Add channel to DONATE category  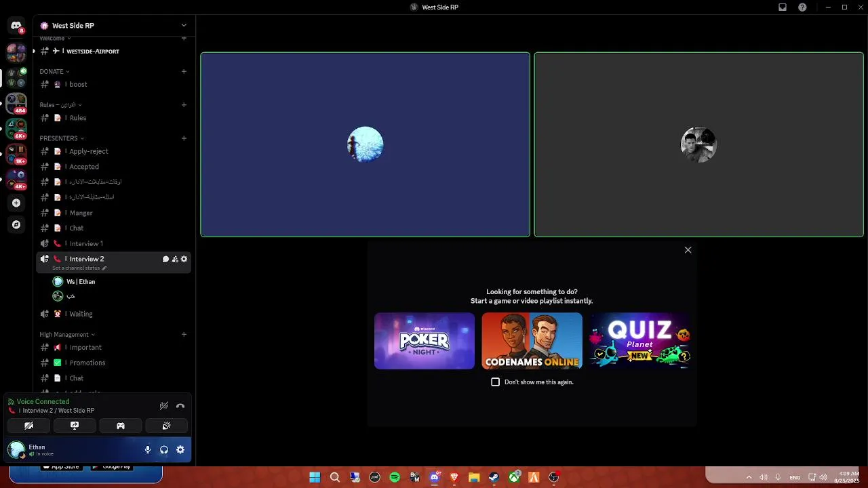tap(184, 71)
